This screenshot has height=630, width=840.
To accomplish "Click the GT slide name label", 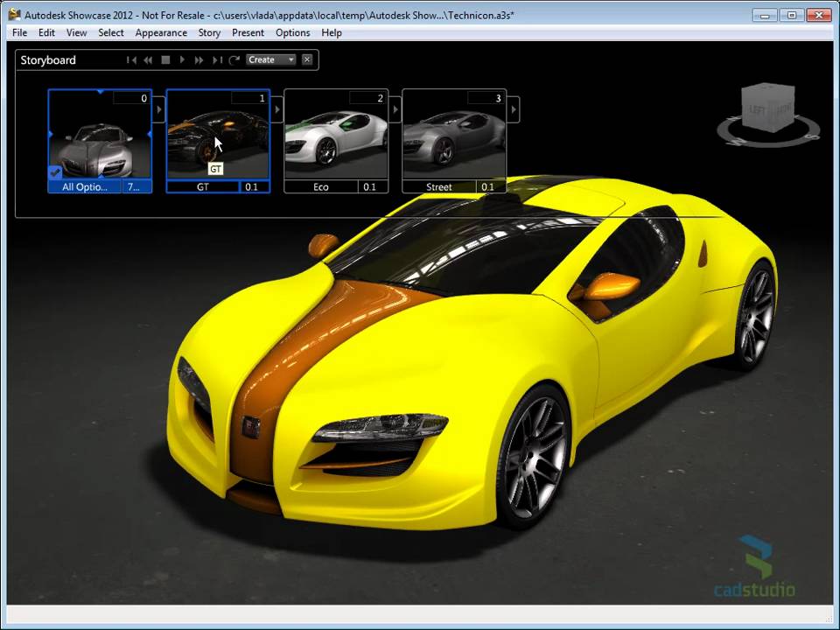I will (203, 187).
